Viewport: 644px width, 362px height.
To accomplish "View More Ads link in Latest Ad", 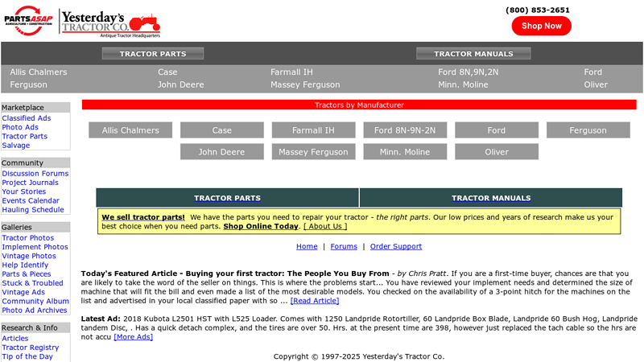I will tap(133, 337).
